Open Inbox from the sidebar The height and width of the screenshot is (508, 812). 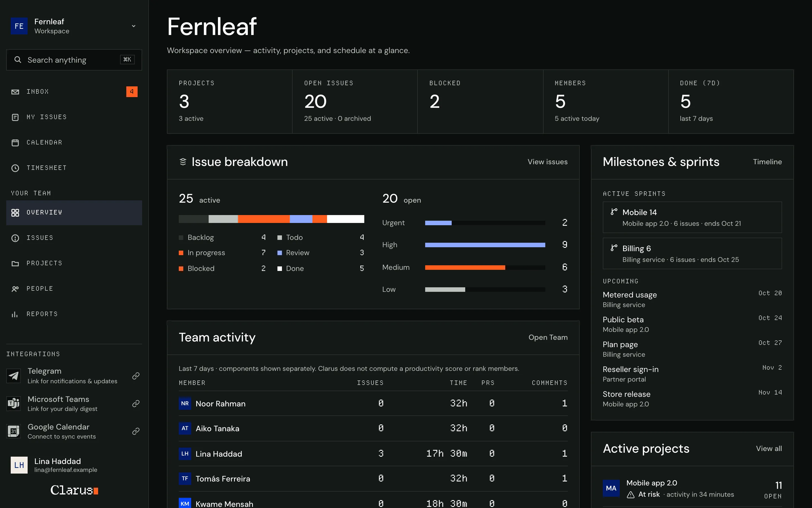tap(74, 92)
